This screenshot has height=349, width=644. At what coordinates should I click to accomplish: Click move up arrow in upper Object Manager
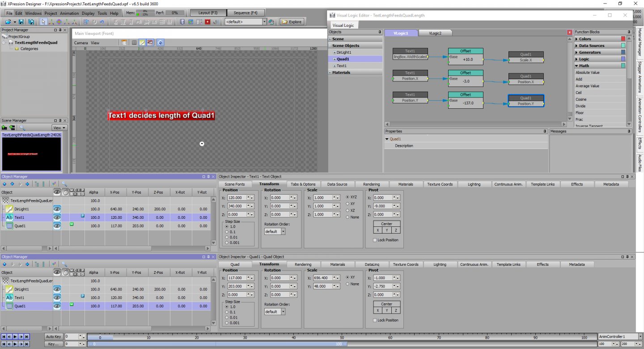tap(4, 183)
